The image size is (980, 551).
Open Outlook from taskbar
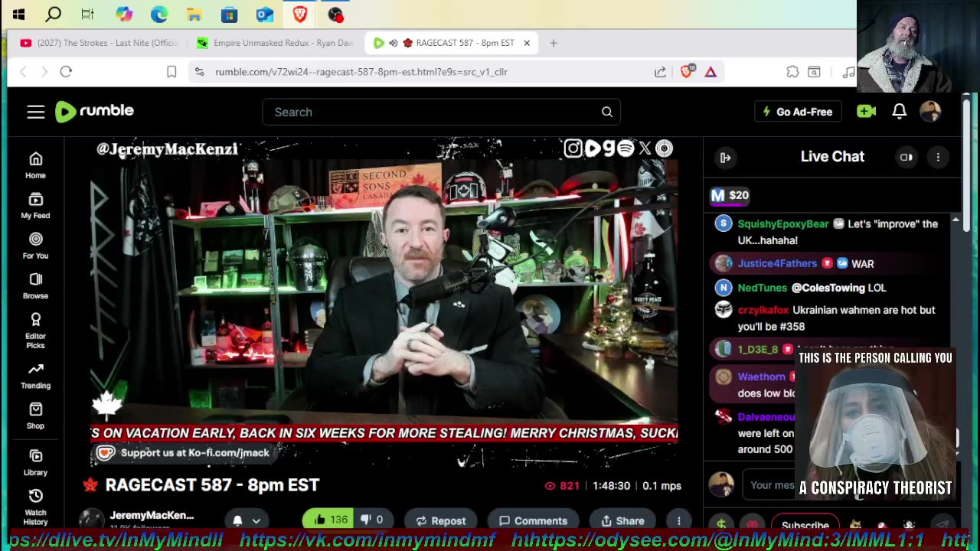pos(265,14)
